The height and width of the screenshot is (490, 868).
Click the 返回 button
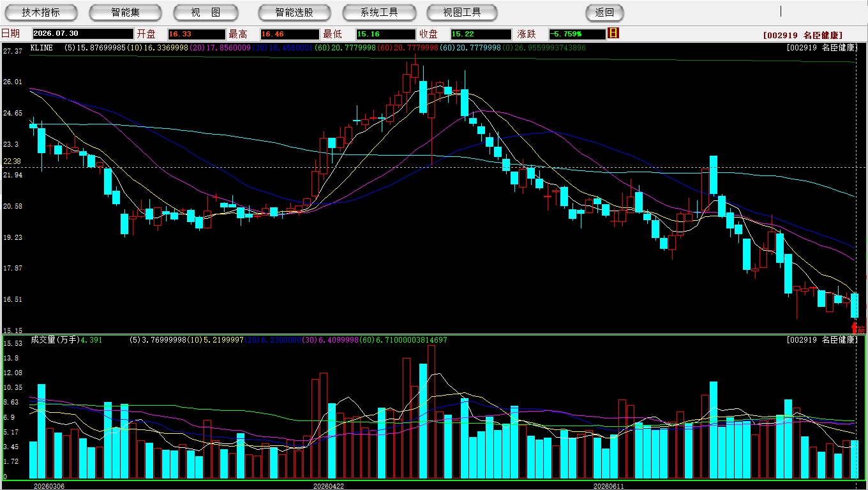pyautogui.click(x=604, y=12)
